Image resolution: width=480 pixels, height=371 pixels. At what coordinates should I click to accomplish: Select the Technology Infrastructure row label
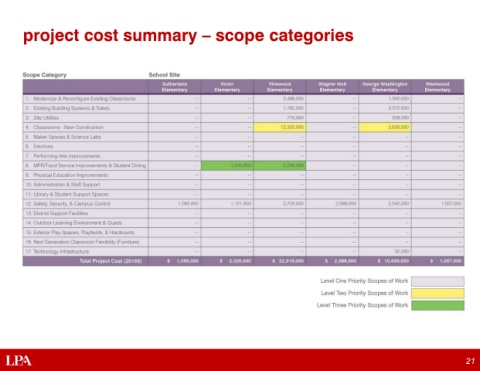[57, 251]
